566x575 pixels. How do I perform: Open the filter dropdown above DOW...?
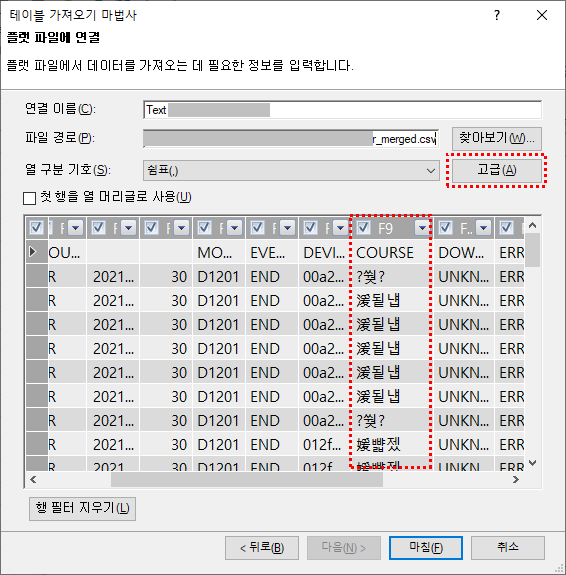(x=483, y=228)
